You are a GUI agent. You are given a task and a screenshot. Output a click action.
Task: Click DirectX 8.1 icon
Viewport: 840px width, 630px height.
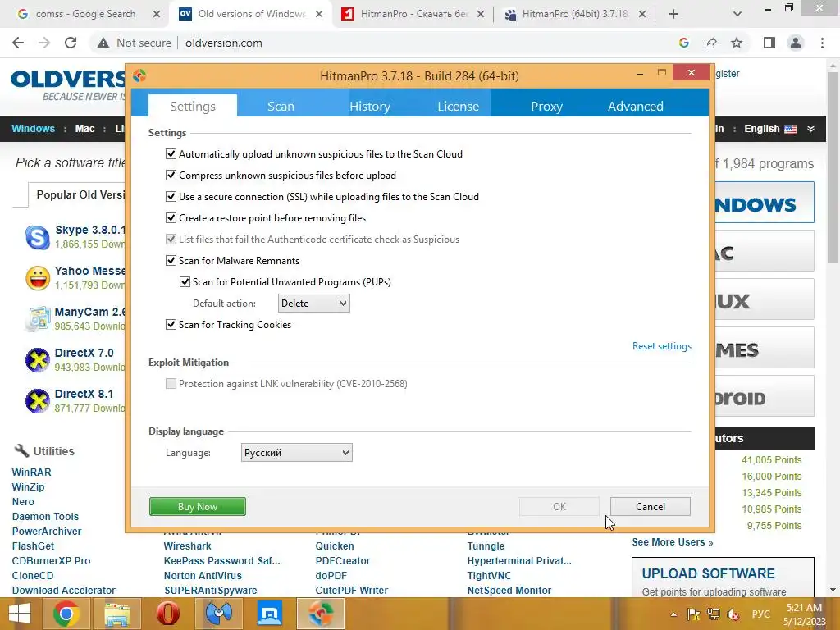click(38, 400)
